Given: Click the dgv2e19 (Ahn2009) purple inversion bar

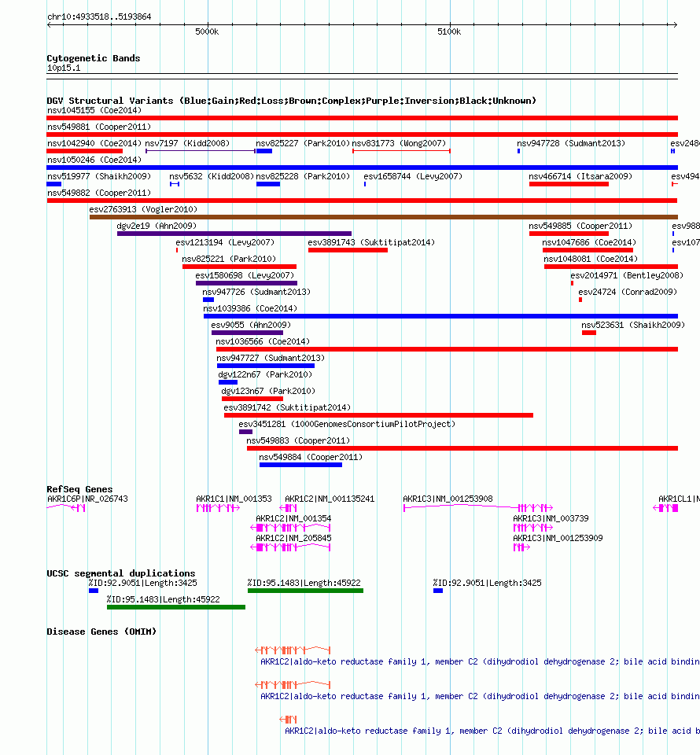Looking at the screenshot, I should [x=234, y=234].
